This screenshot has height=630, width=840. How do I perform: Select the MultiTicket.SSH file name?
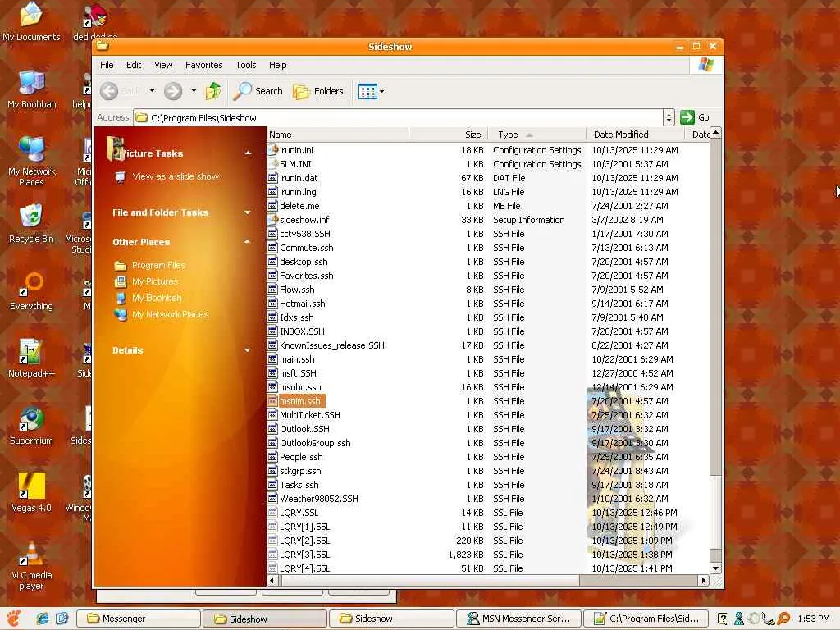pos(309,415)
